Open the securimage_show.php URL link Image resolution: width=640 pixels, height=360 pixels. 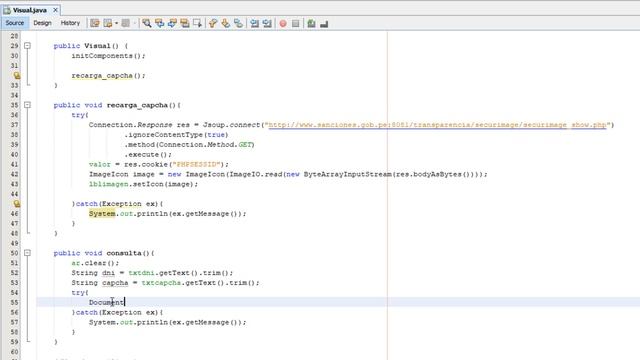tap(437, 125)
